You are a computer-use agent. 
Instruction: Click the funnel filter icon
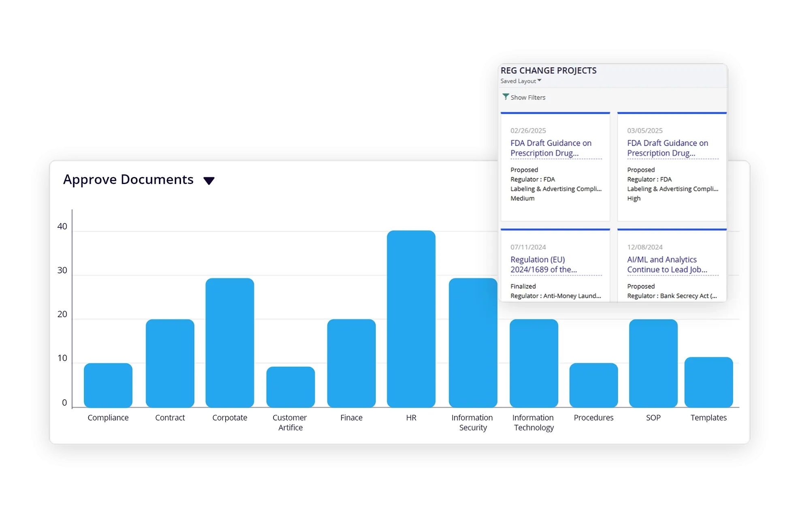coord(506,97)
